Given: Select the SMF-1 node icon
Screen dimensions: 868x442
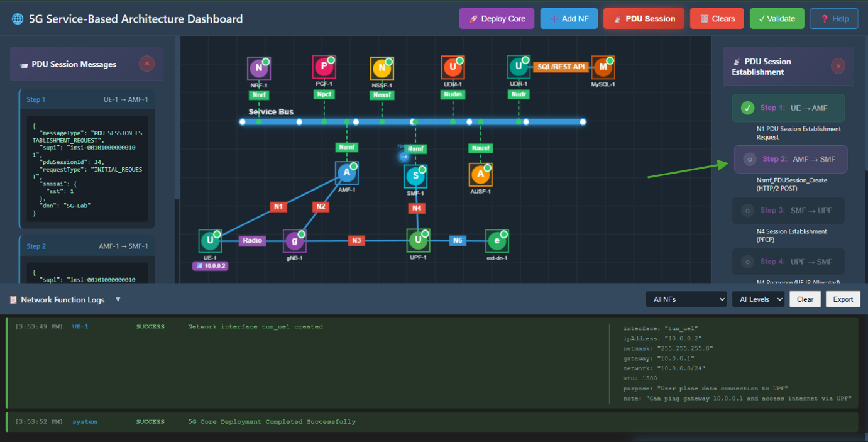Looking at the screenshot, I should click(415, 177).
